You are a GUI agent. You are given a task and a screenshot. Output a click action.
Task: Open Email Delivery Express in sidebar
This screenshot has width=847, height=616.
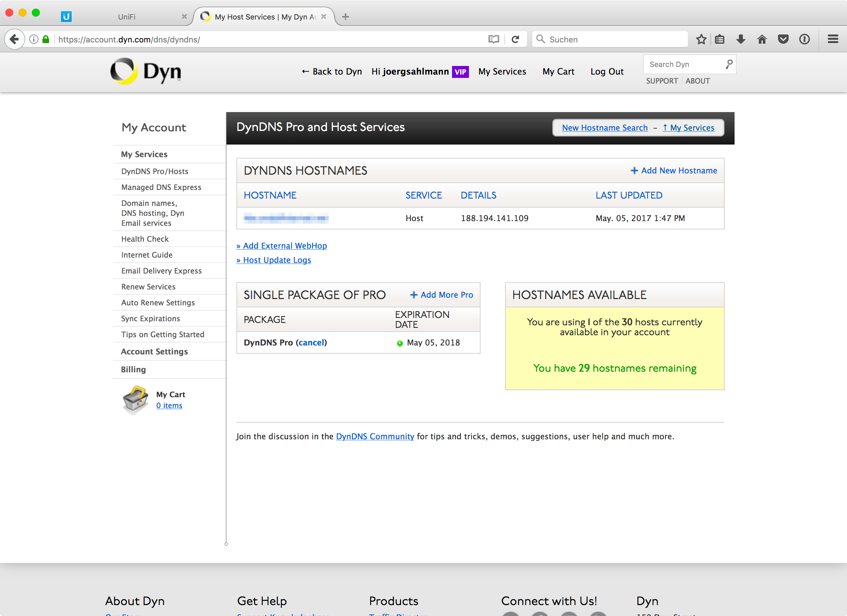click(x=161, y=271)
